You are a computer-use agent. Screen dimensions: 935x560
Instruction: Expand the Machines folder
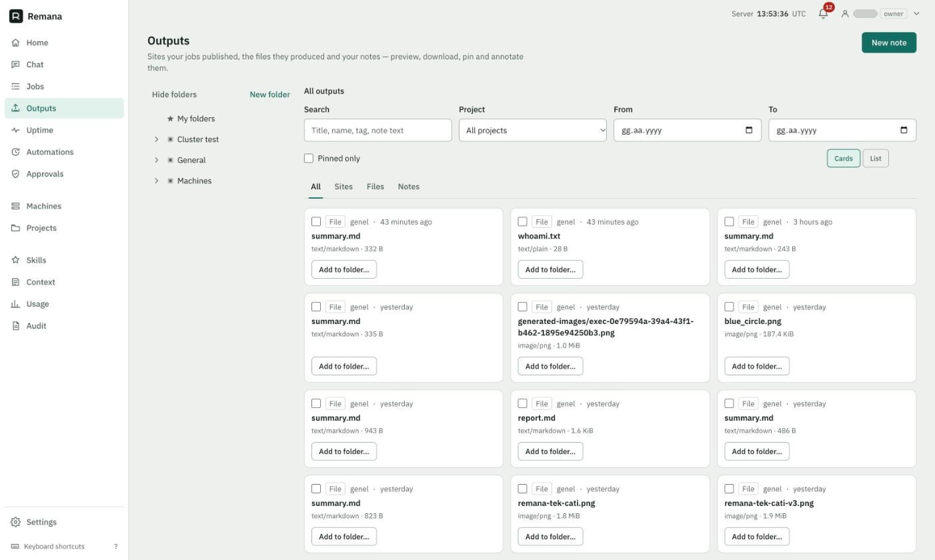pyautogui.click(x=157, y=181)
